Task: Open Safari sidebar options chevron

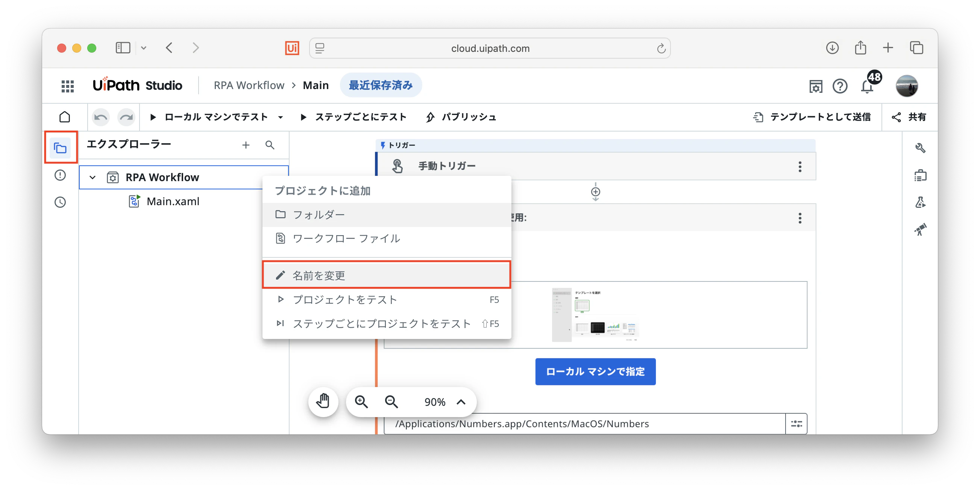Action: point(143,48)
